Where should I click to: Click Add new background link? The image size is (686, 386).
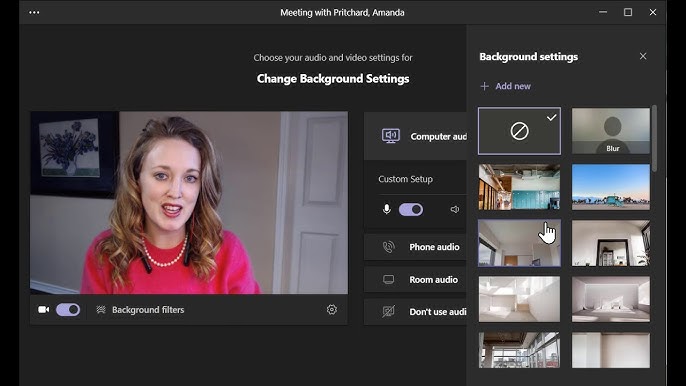tap(513, 86)
